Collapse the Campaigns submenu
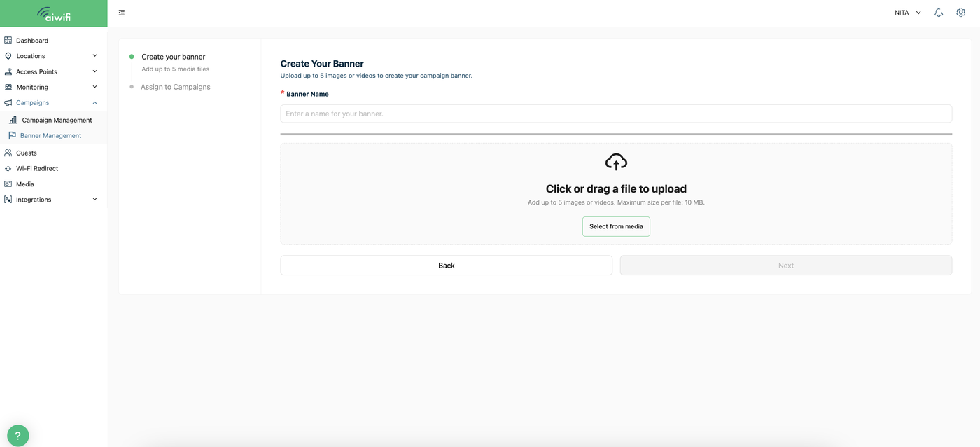The width and height of the screenshot is (980, 447). coord(95,103)
